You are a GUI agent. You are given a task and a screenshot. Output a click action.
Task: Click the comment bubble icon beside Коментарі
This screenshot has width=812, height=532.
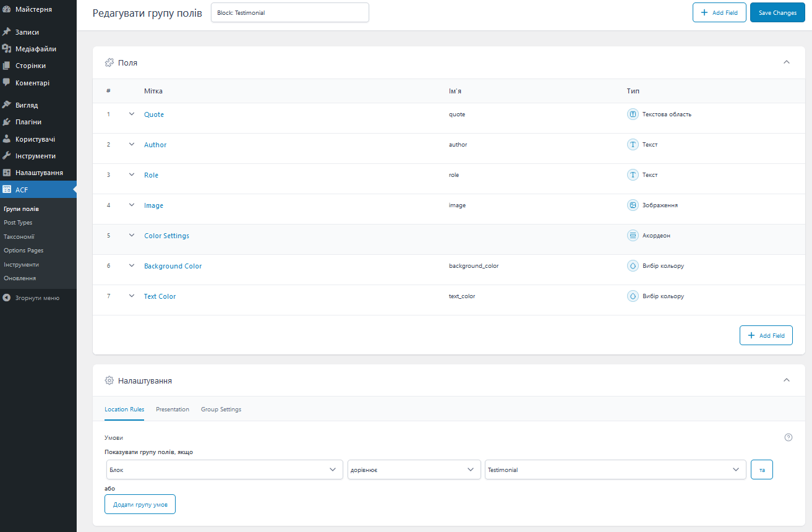coord(7,82)
